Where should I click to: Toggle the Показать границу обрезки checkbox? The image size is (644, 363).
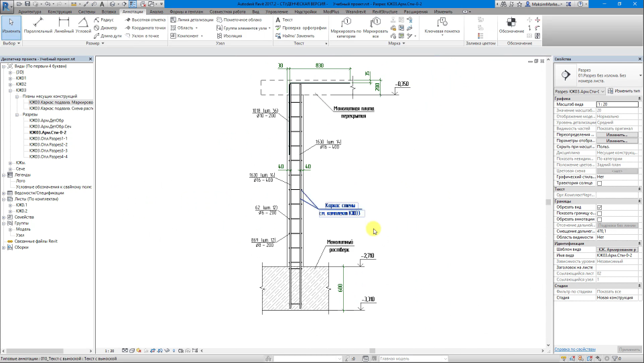(x=599, y=213)
